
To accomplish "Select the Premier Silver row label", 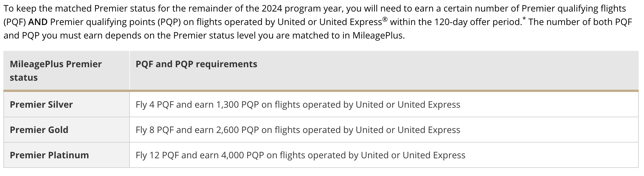I will [x=41, y=105].
